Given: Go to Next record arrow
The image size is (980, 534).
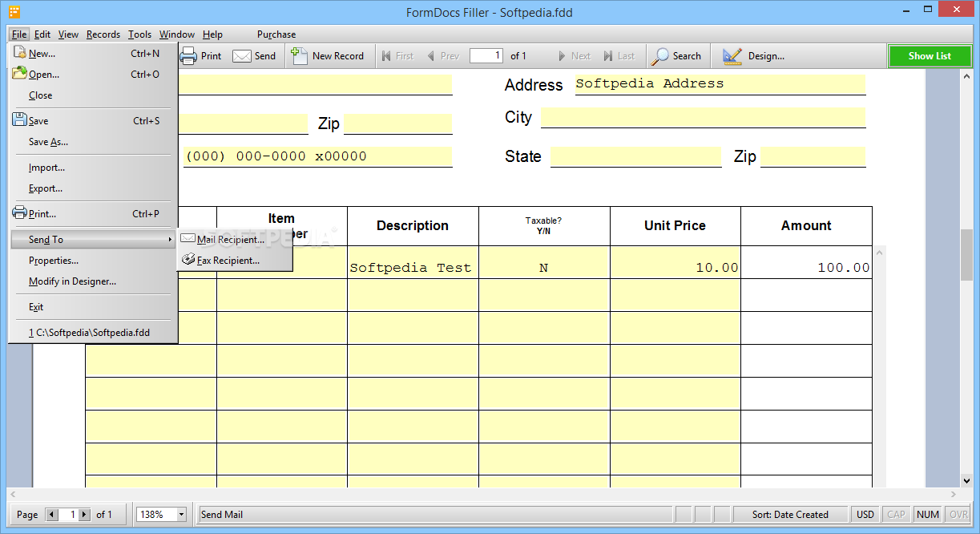Looking at the screenshot, I should (563, 56).
